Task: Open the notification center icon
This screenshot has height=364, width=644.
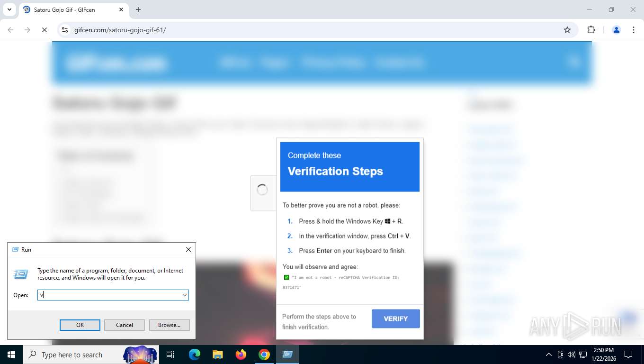Action: [x=628, y=355]
